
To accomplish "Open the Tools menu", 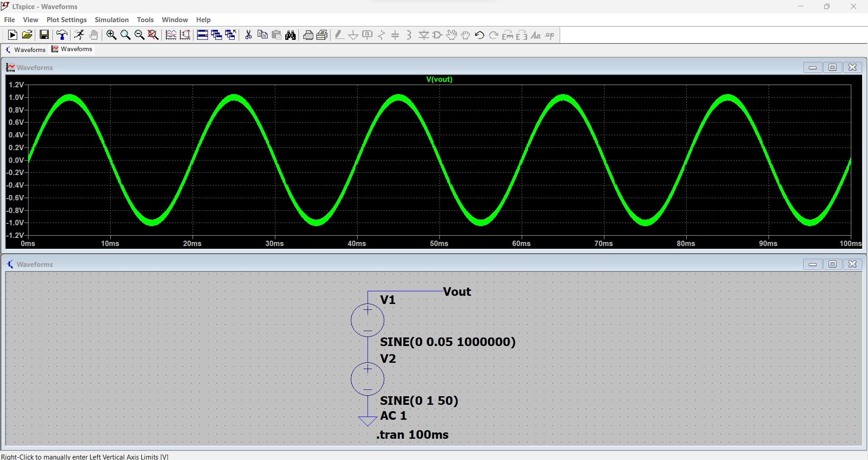I will click(x=145, y=20).
